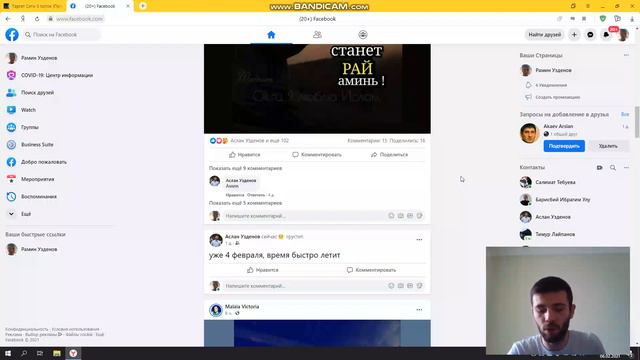Open Windows taskbar search

(x=24, y=353)
